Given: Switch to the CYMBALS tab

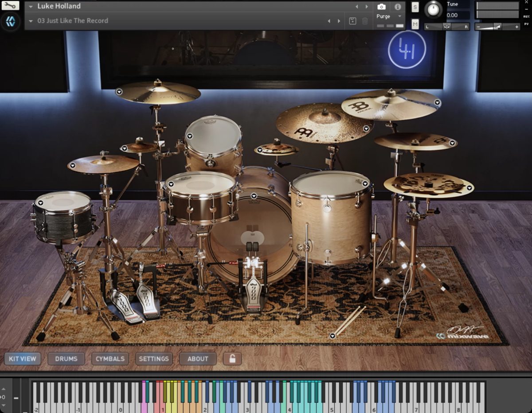Looking at the screenshot, I should (x=110, y=358).
